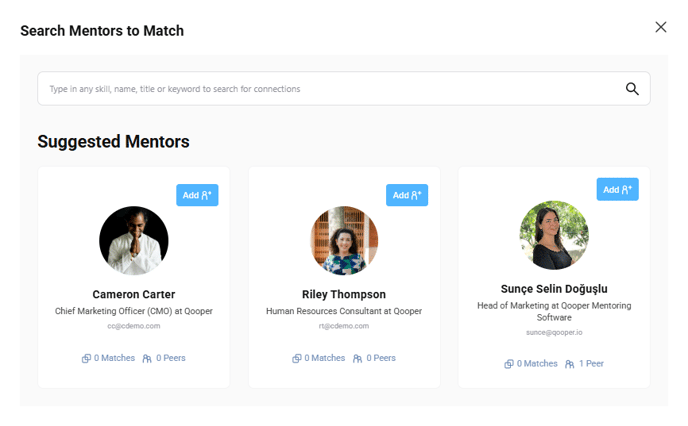
Task: Click peers icon on Riley Thompson's card
Action: [x=357, y=358]
